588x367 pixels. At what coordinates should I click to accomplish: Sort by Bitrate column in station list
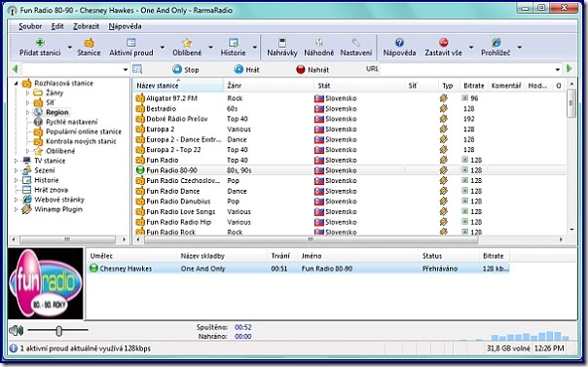point(474,86)
